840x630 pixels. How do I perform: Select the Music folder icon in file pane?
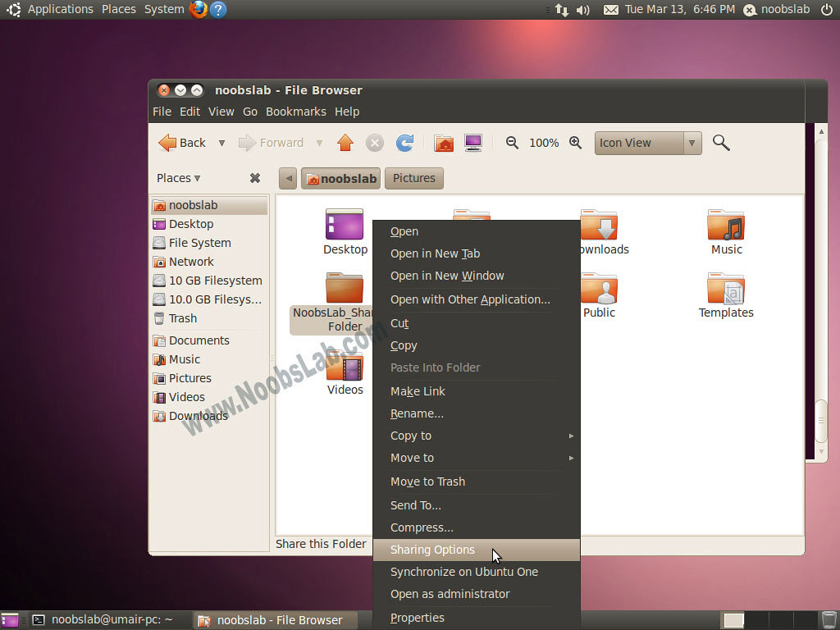pos(726,225)
